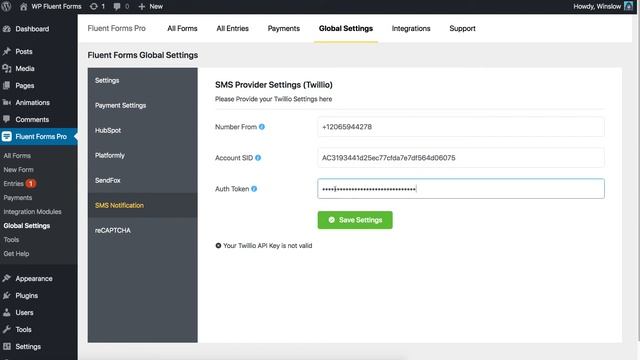Click the Comments sidebar icon
Image resolution: width=640 pixels, height=360 pixels.
(x=7, y=119)
